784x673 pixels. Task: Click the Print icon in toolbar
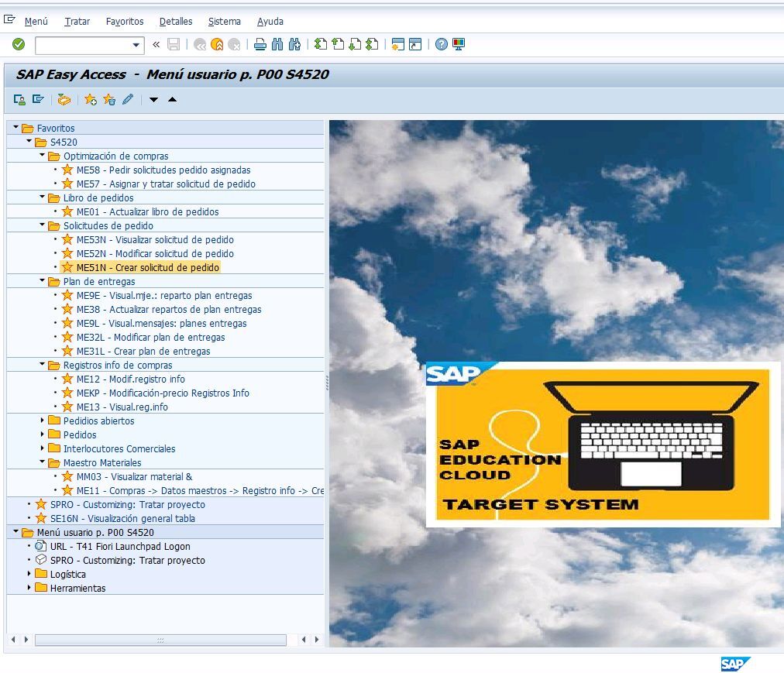tap(260, 45)
